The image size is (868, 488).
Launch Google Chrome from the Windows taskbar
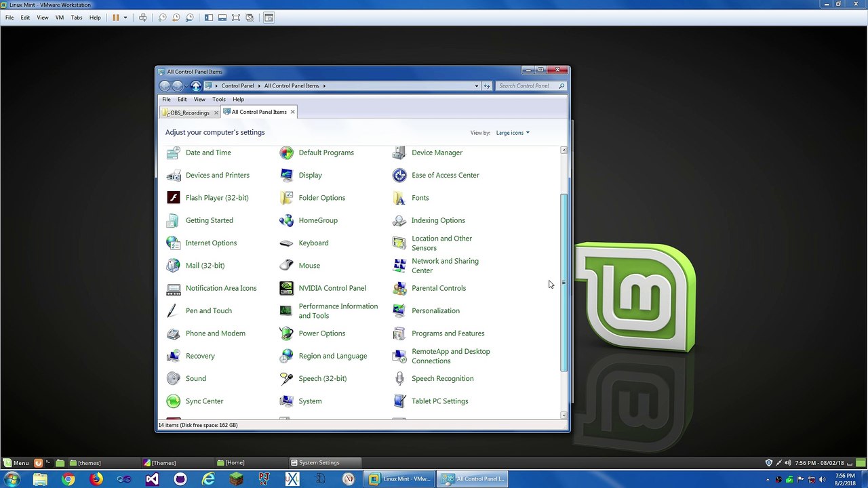(68, 479)
